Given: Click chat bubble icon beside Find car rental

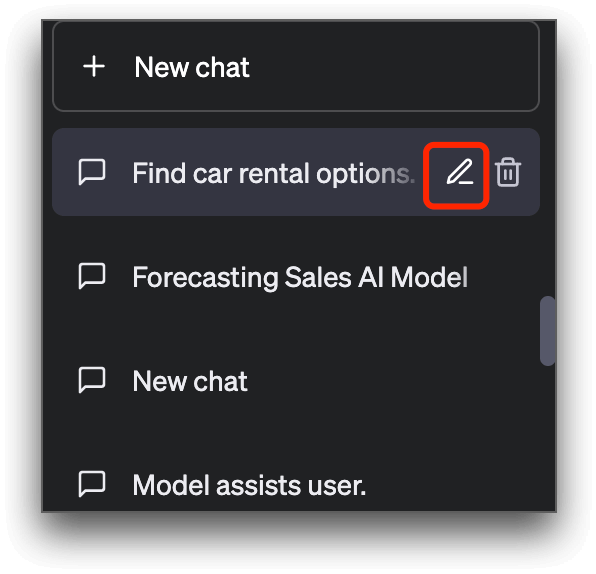Looking at the screenshot, I should coord(92,172).
